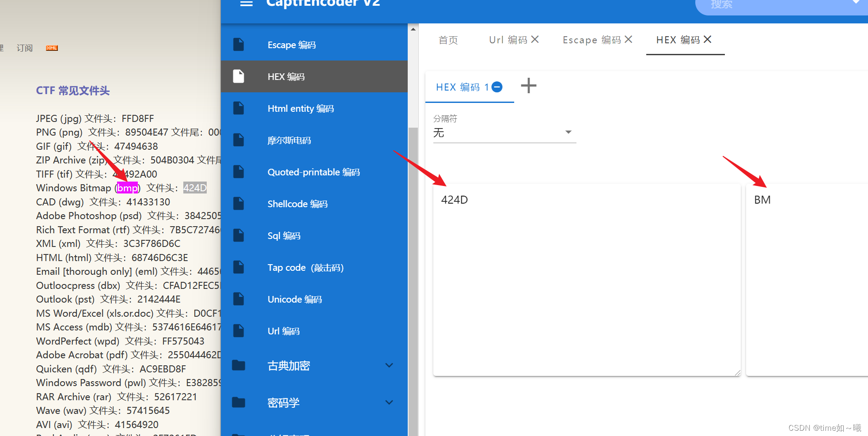
Task: Close the HEX 编码 tab
Action: click(x=707, y=39)
